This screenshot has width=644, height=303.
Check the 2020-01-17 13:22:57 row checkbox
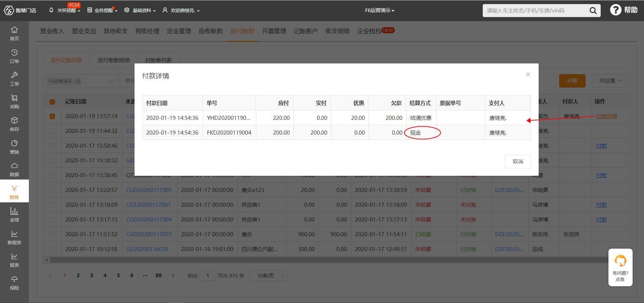(x=52, y=190)
